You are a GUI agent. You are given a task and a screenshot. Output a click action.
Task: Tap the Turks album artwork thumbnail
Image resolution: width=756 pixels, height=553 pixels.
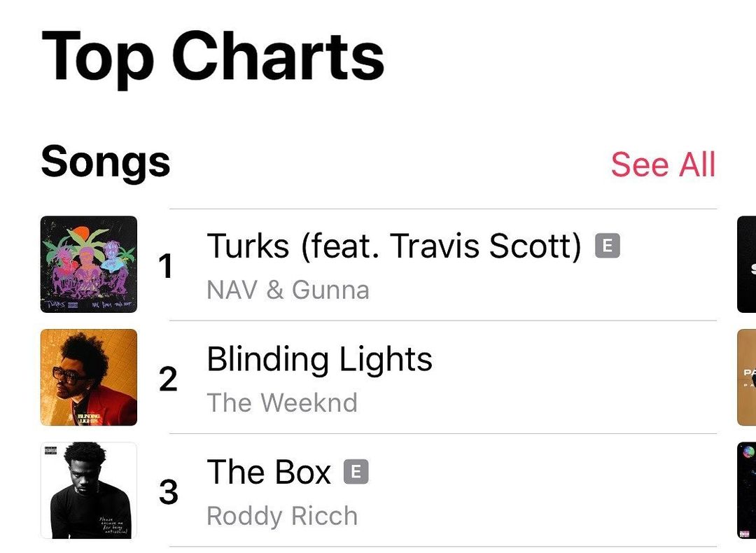89,264
